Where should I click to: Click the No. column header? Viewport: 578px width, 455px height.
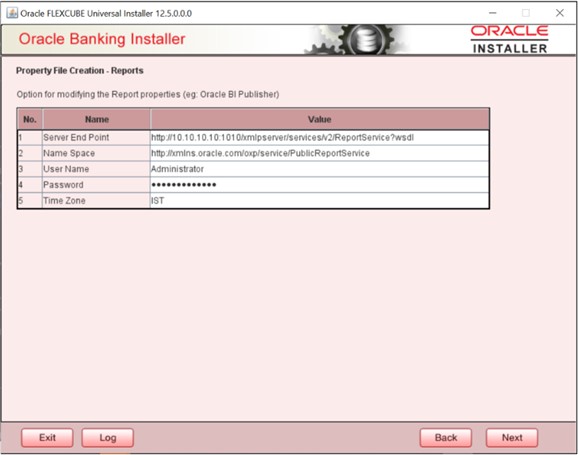click(30, 119)
